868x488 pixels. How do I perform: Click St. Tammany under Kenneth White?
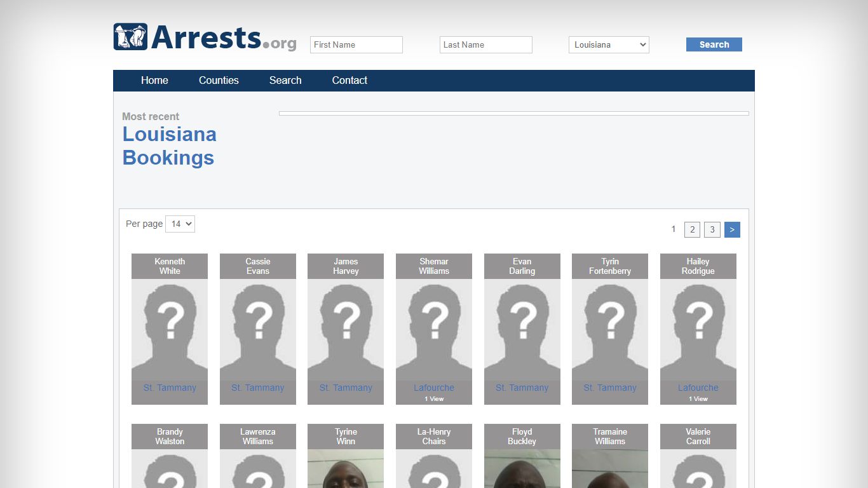[170, 388]
